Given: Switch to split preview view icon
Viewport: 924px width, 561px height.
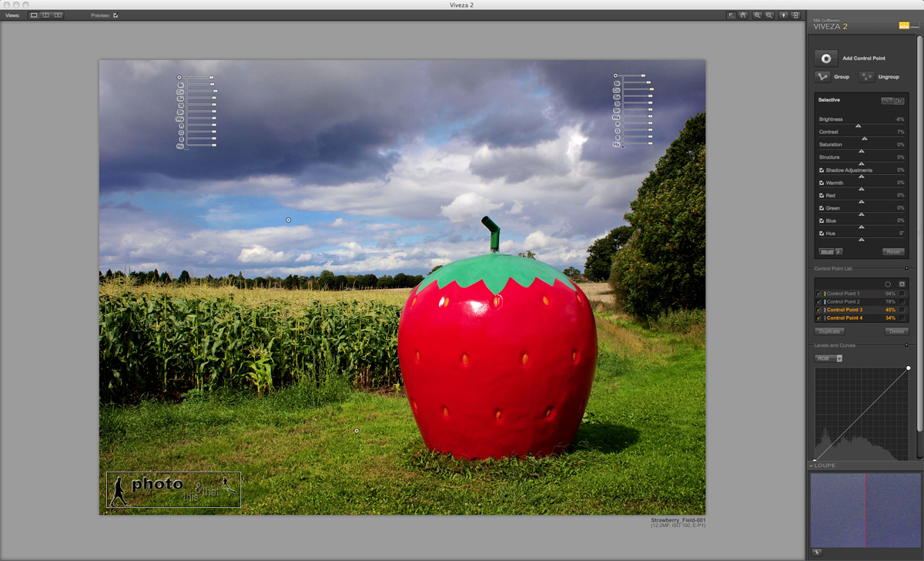Looking at the screenshot, I should click(45, 15).
